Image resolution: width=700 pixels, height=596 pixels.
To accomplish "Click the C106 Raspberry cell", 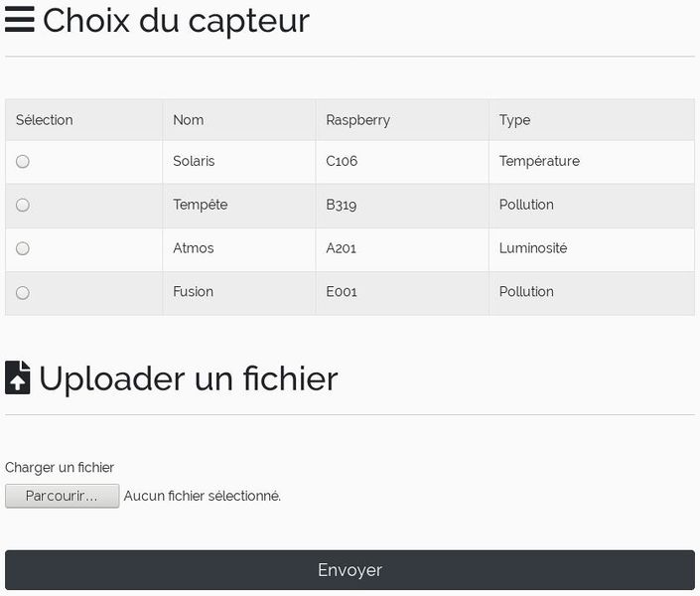I will pos(342,161).
